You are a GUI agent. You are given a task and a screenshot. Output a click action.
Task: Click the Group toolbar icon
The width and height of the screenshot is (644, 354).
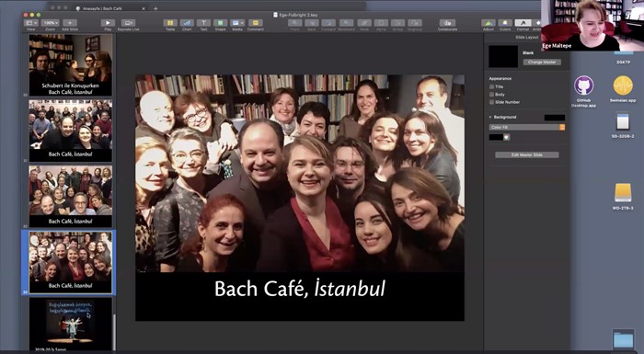397,23
